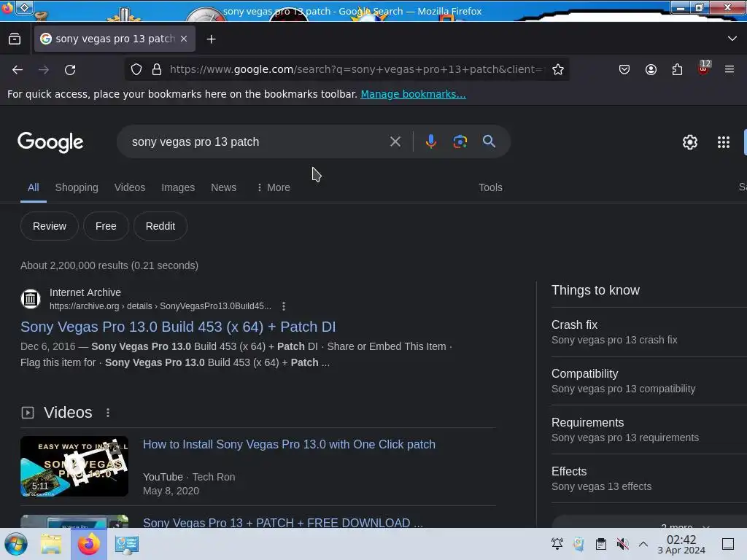Image resolution: width=747 pixels, height=560 pixels.
Task: Switch to the News tab
Action: (x=223, y=187)
